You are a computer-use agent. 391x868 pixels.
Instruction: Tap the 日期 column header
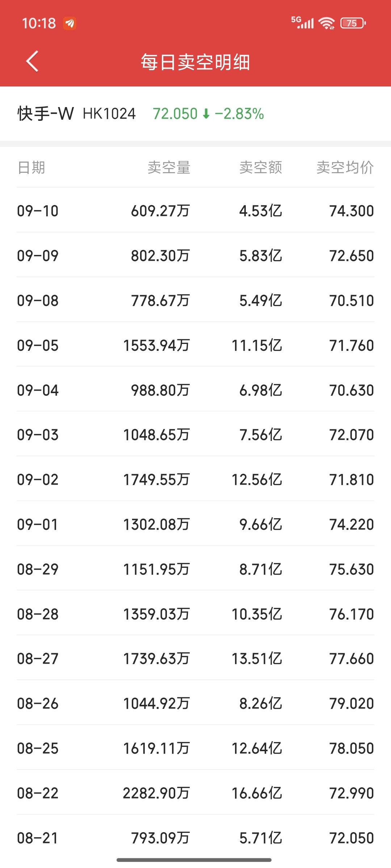coord(31,167)
